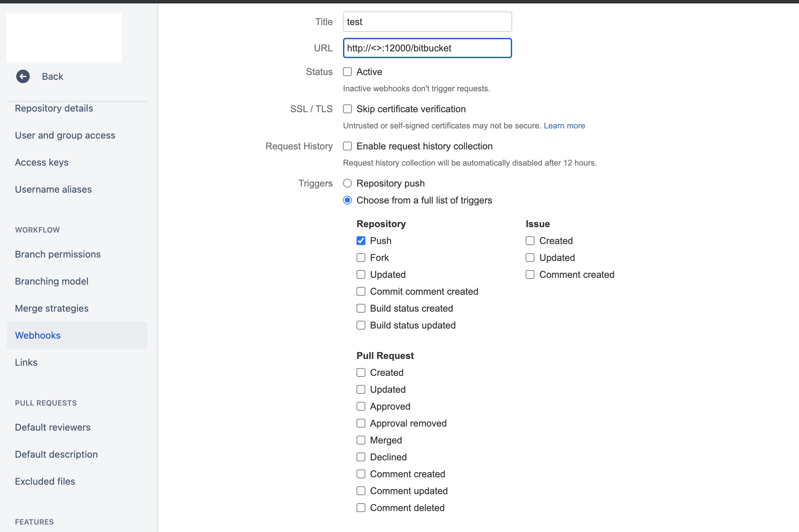This screenshot has width=799, height=532.
Task: Click the Repository details sidebar icon
Action: 53,107
